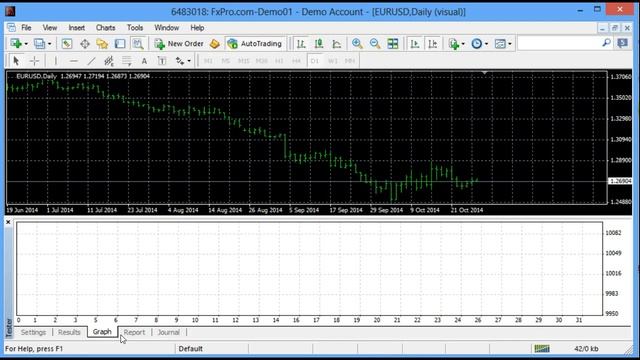Show the Navigator panel
The image size is (640, 360).
[102, 44]
